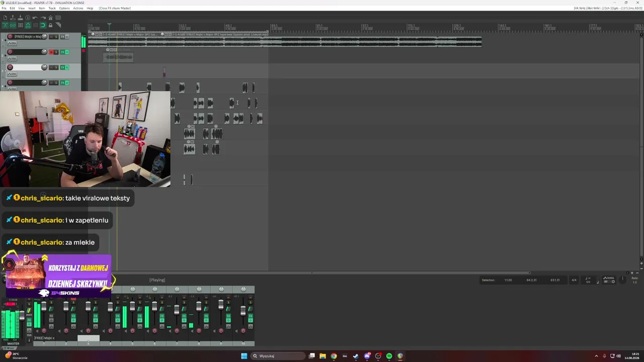Click the selection start field 1.1.00
Screen dimensions: 644x362
point(508,280)
